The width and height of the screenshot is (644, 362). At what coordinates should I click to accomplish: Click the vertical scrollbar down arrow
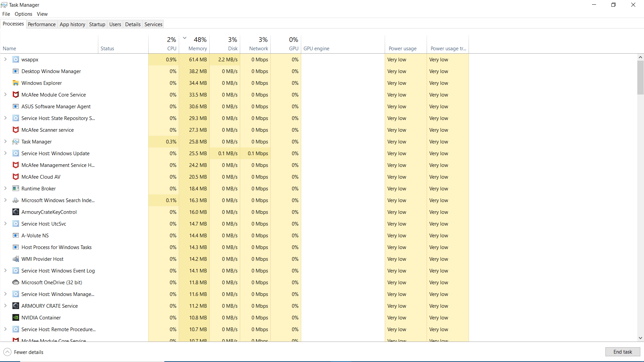click(x=640, y=338)
